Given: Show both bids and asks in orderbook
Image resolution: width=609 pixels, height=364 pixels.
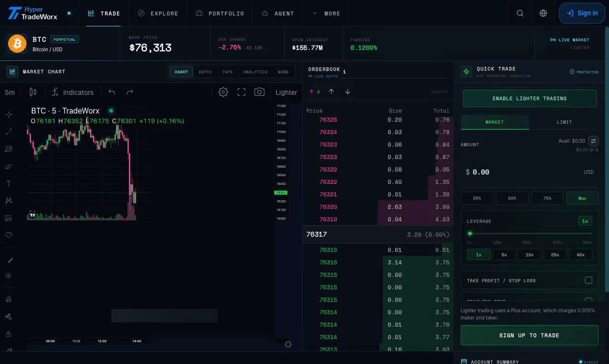Looking at the screenshot, I should pyautogui.click(x=315, y=91).
